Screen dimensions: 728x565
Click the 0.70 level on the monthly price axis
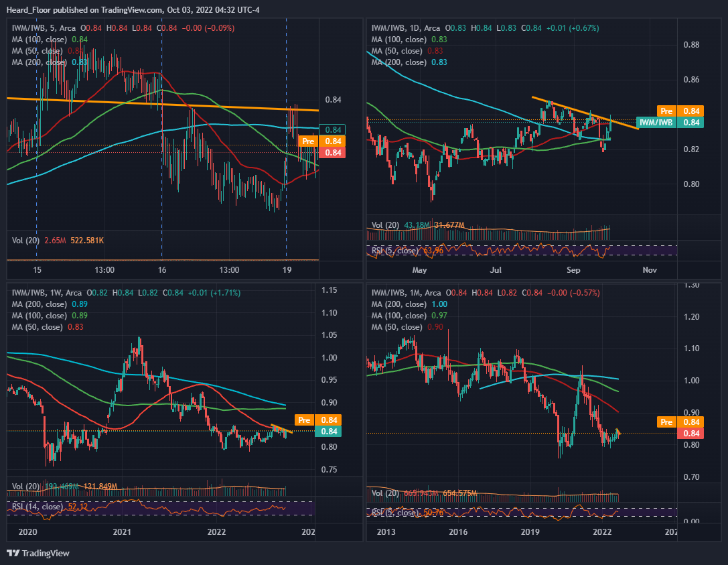(691, 477)
